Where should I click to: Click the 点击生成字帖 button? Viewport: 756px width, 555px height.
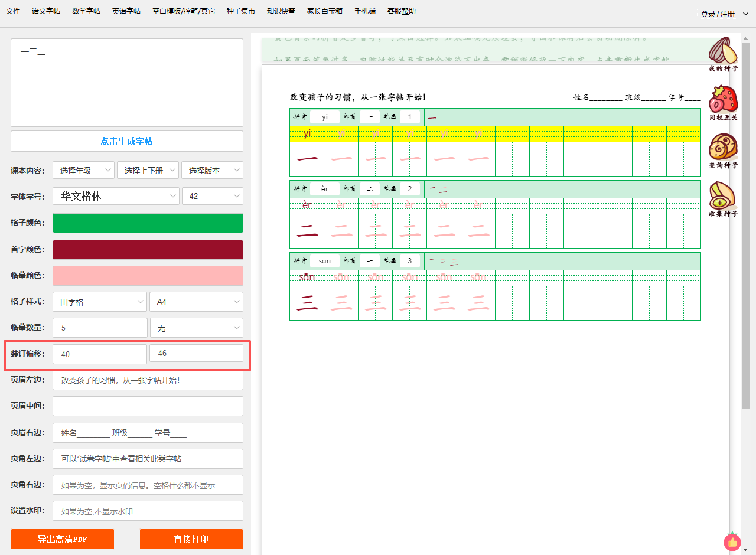tap(126, 141)
